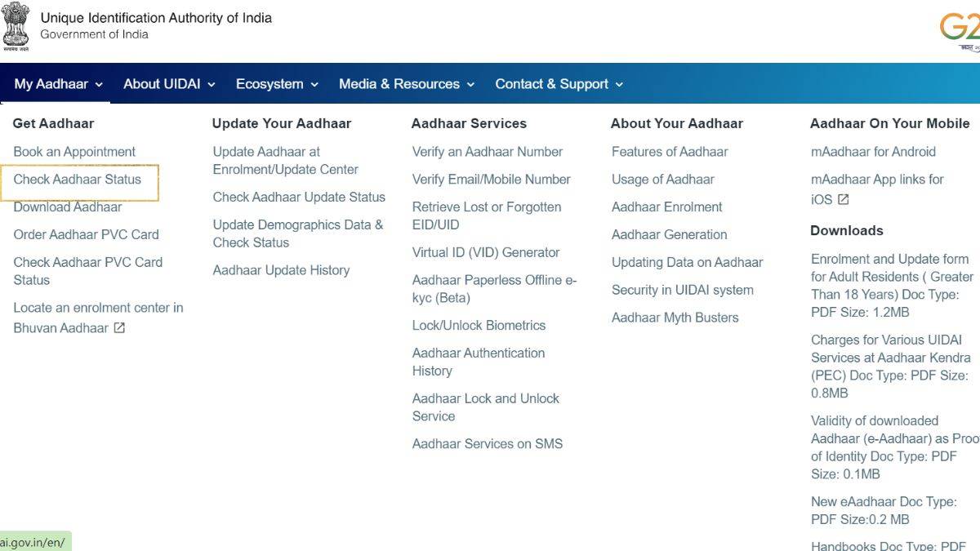Screen dimensions: 980x551
Task: View Aadhaar Myth Busters page
Action: (675, 318)
